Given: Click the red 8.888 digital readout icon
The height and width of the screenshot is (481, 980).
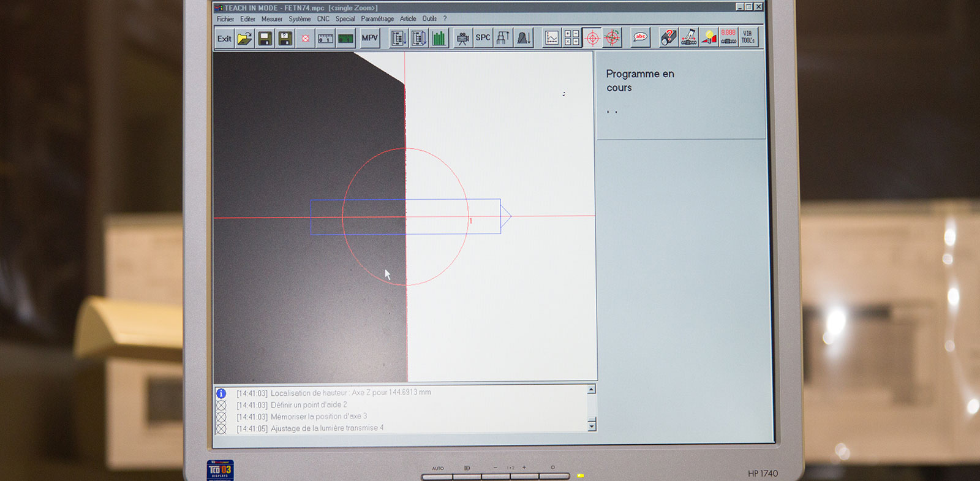Looking at the screenshot, I should (x=728, y=37).
